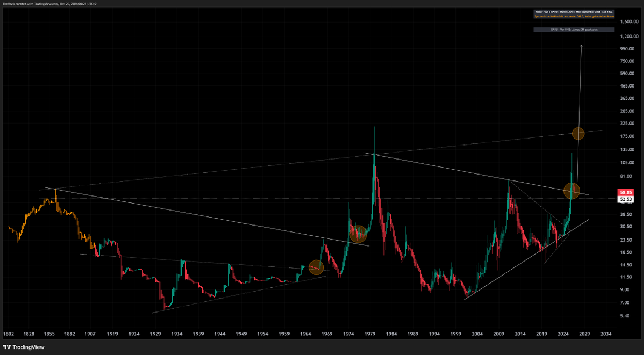This screenshot has width=644, height=355.
Task: Click the 1919 date on the time axis
Action: [x=113, y=334]
